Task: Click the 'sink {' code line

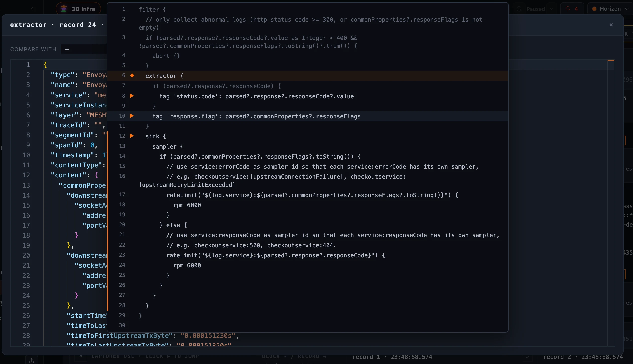Action: point(156,136)
